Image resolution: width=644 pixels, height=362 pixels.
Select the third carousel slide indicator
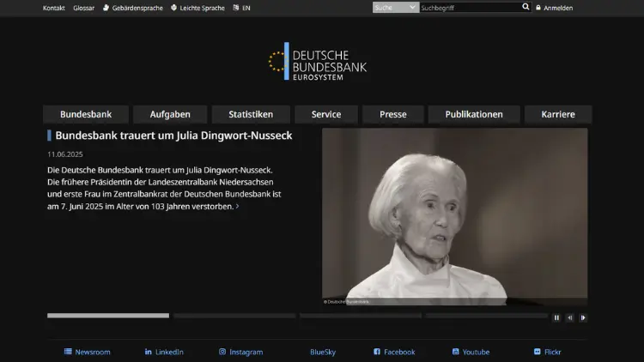(x=361, y=316)
